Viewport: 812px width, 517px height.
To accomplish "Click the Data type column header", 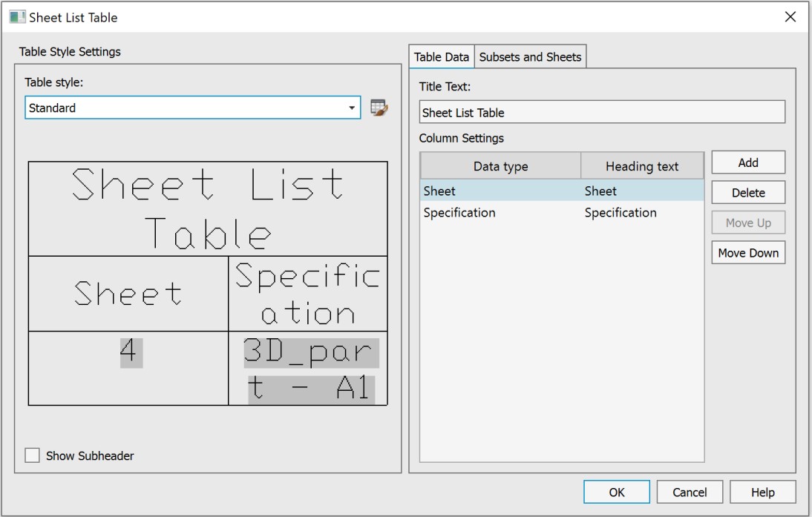I will tap(500, 166).
